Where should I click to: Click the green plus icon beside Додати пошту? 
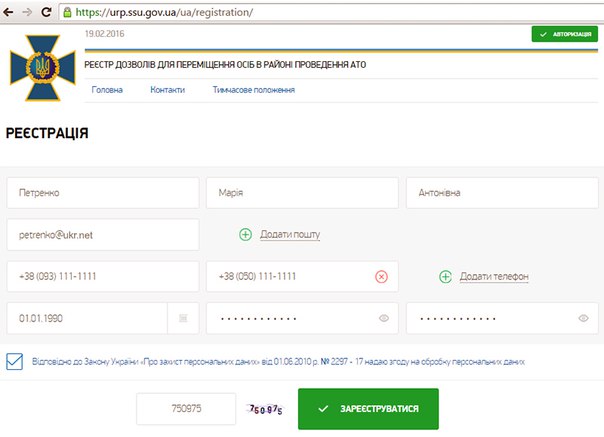tap(245, 234)
